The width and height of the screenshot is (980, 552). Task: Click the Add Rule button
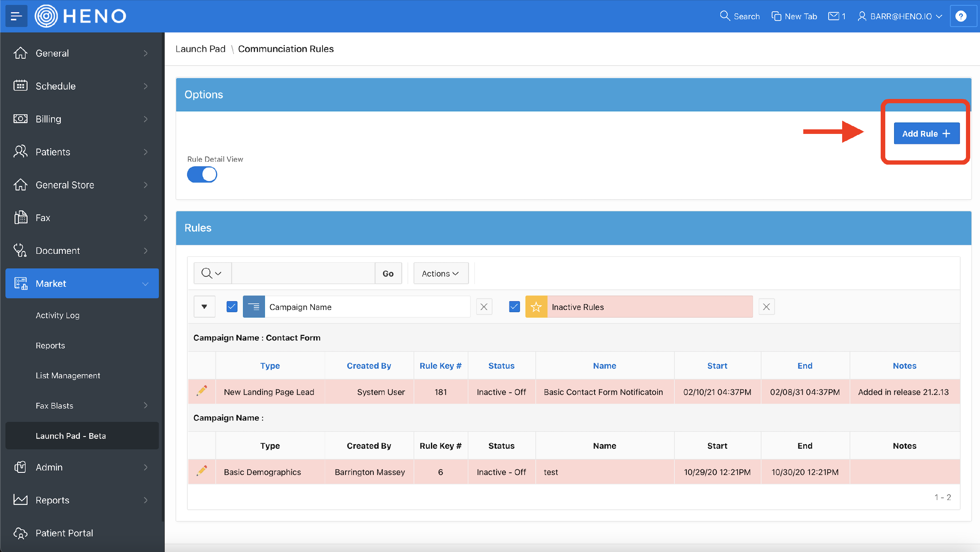click(x=926, y=134)
